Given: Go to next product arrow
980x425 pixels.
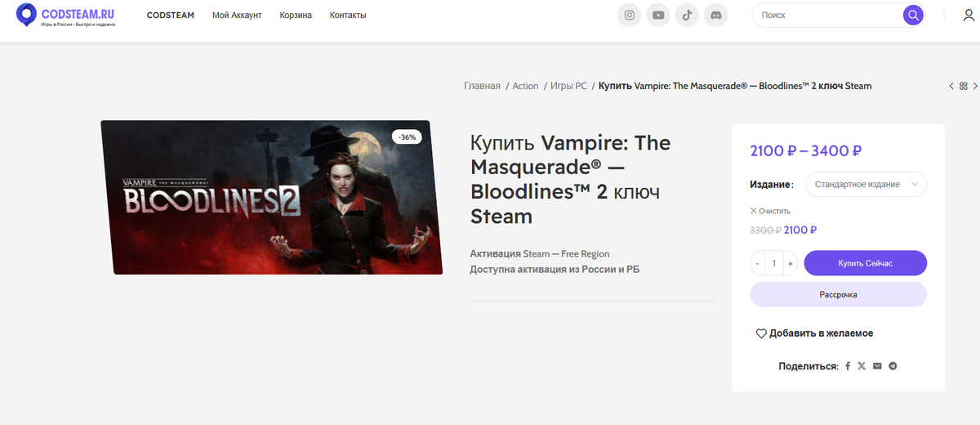Looking at the screenshot, I should point(975,86).
